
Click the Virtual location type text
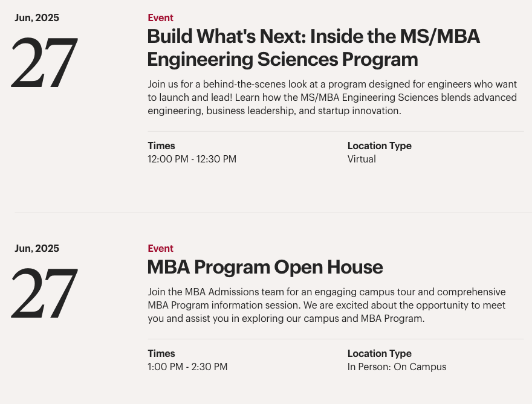(362, 159)
